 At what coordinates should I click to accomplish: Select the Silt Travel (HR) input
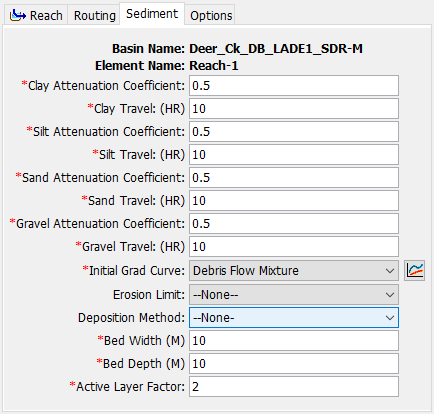pos(294,155)
